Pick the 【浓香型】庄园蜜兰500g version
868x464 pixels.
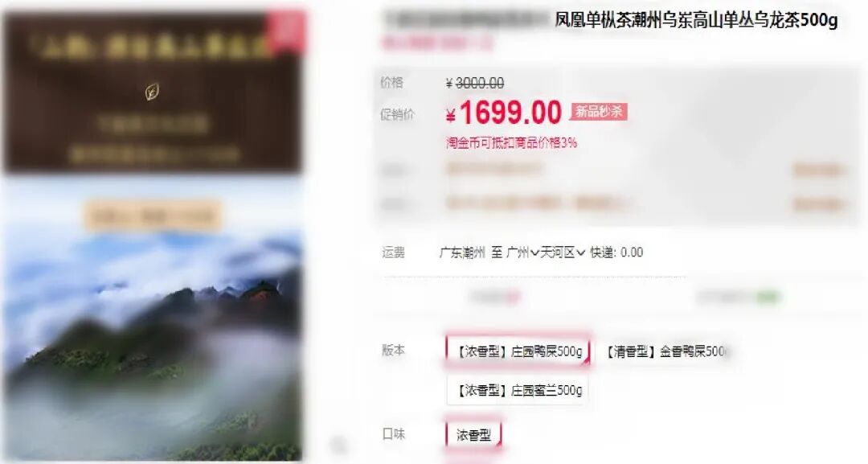coord(518,390)
